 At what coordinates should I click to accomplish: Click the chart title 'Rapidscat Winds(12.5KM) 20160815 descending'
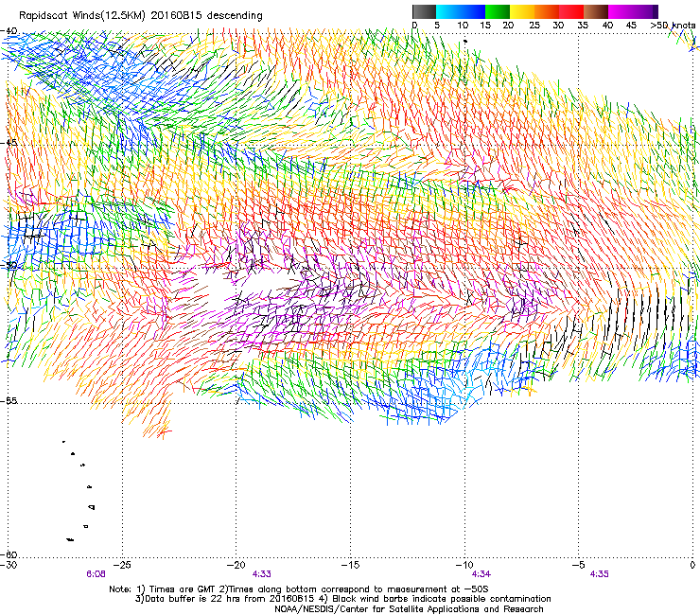point(141,16)
